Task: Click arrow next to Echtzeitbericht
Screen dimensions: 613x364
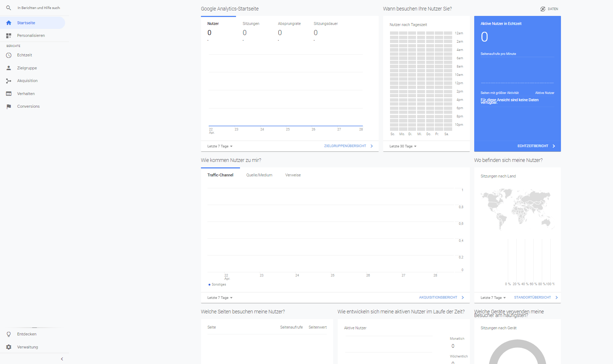Action: 554,146
